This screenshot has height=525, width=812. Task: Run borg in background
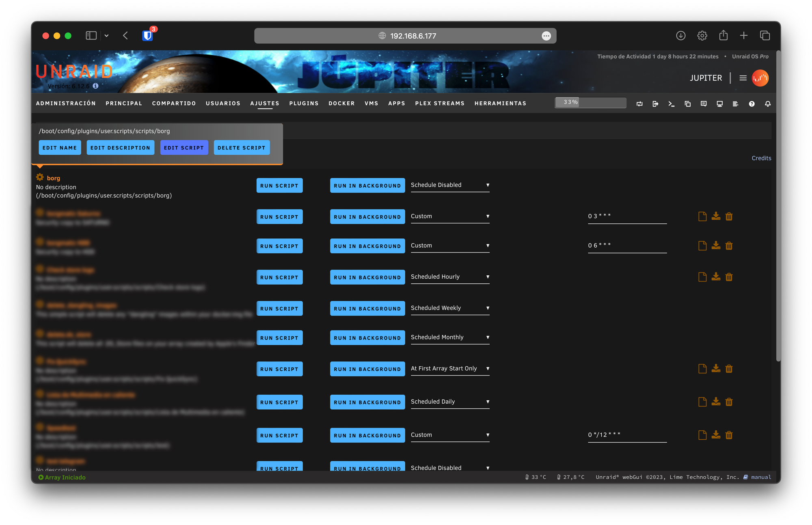tap(367, 186)
